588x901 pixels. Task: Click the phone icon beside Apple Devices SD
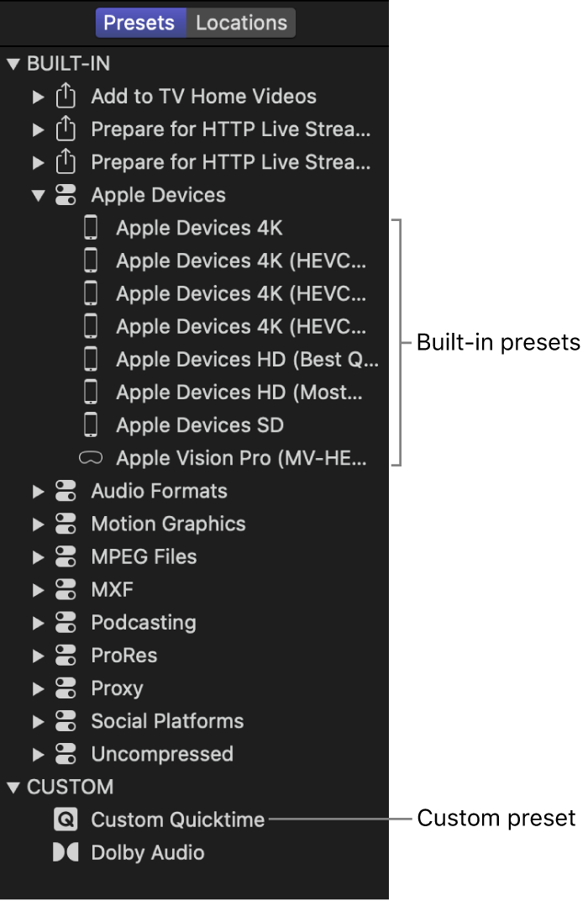point(92,425)
